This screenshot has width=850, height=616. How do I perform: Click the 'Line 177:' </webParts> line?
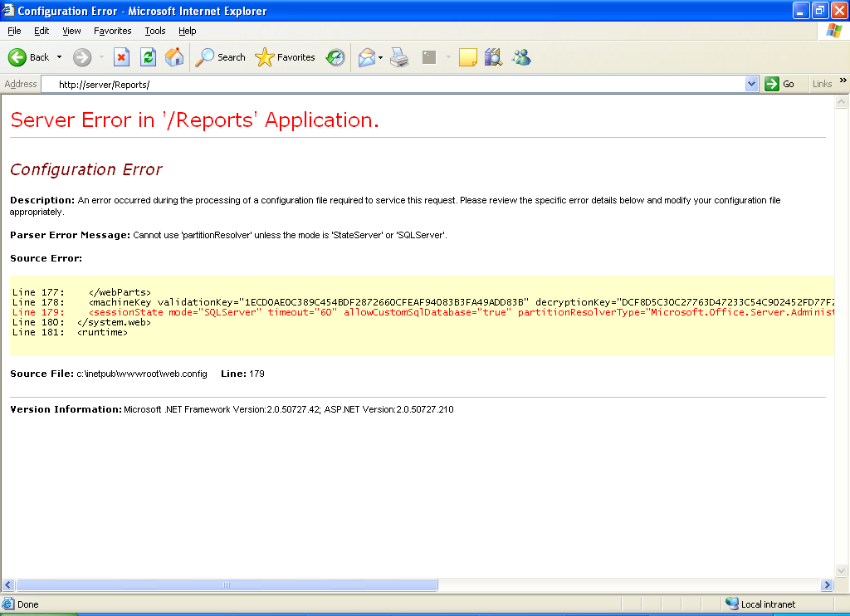81,292
